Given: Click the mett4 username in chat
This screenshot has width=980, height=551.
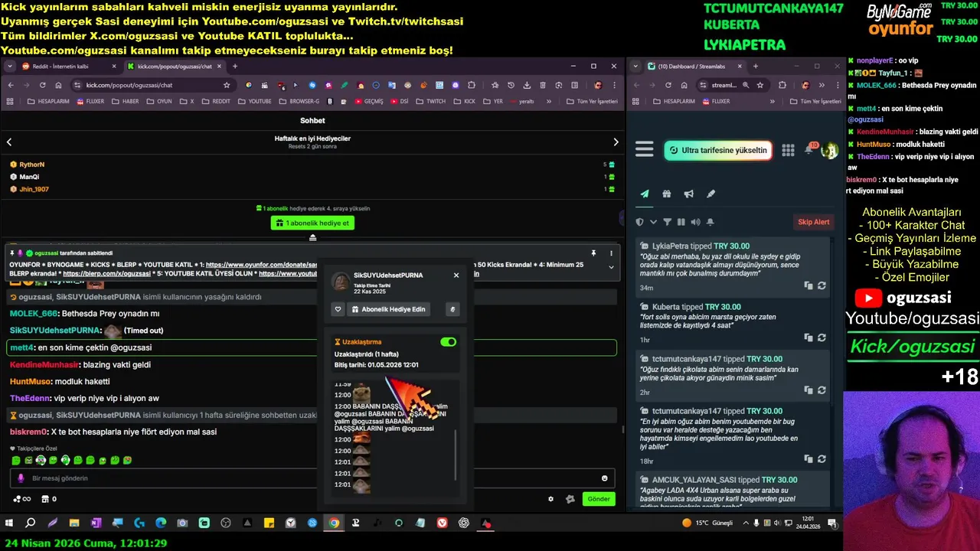Looking at the screenshot, I should pyautogui.click(x=21, y=347).
